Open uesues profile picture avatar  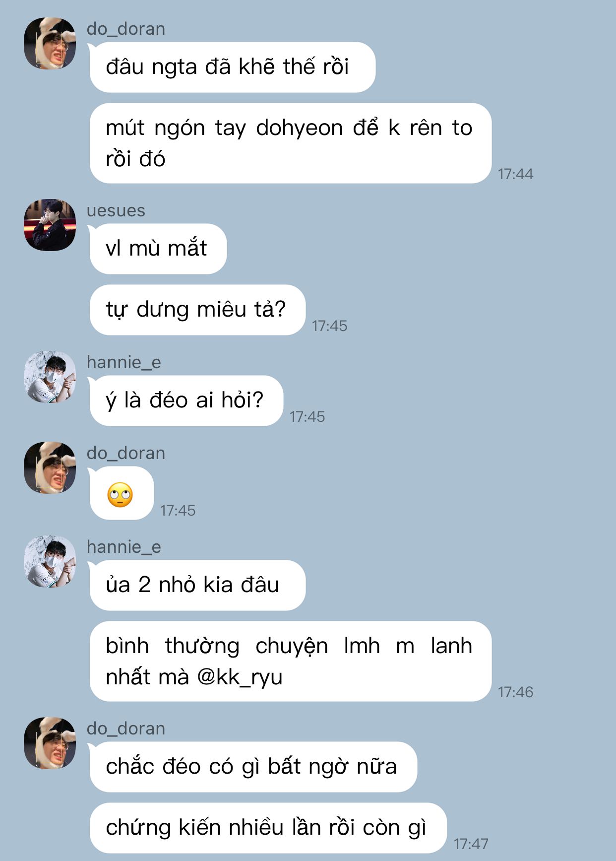point(50,225)
